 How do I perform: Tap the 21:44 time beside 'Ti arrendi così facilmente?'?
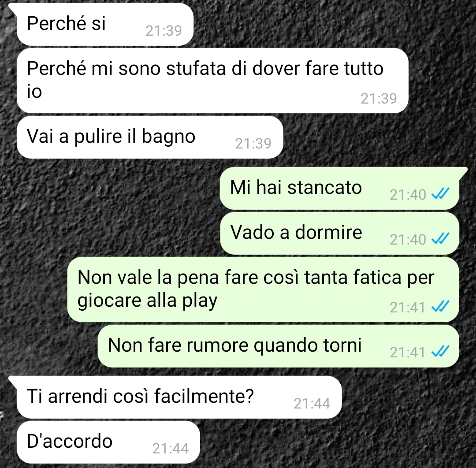(312, 404)
